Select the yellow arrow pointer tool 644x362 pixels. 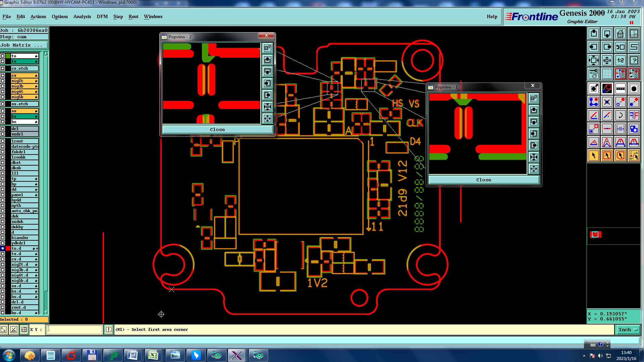tap(593, 156)
